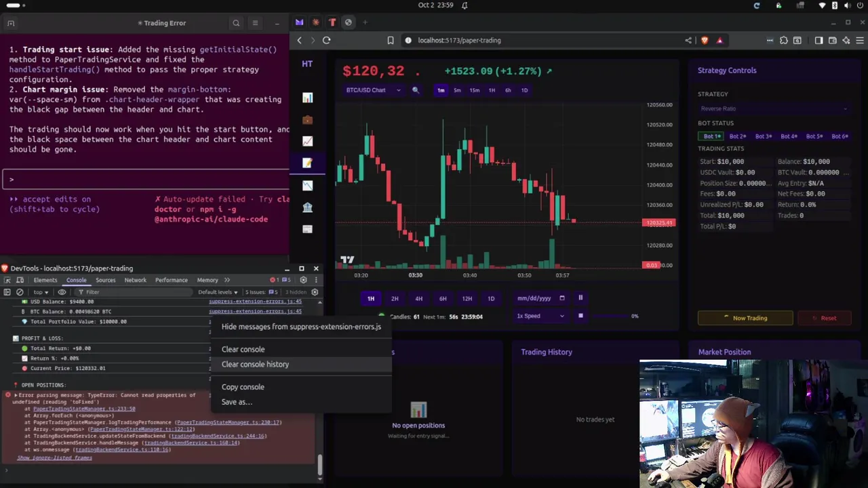Select the 4H replay range button

coord(418,298)
